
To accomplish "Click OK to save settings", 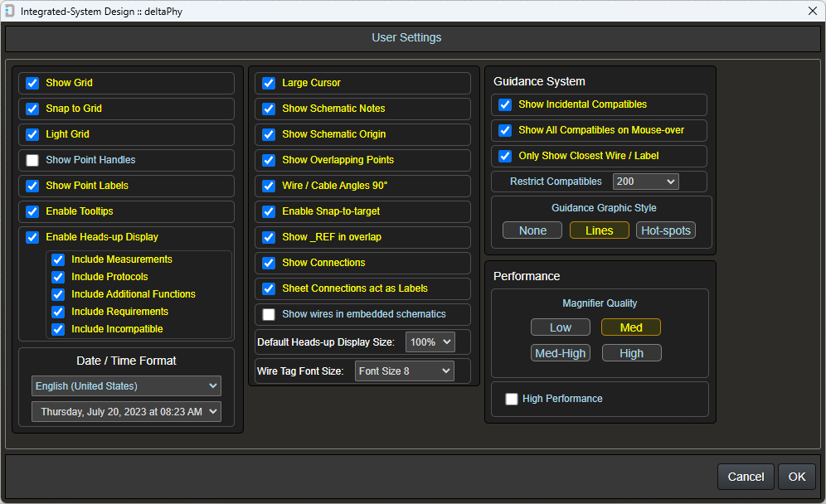I will pos(796,477).
